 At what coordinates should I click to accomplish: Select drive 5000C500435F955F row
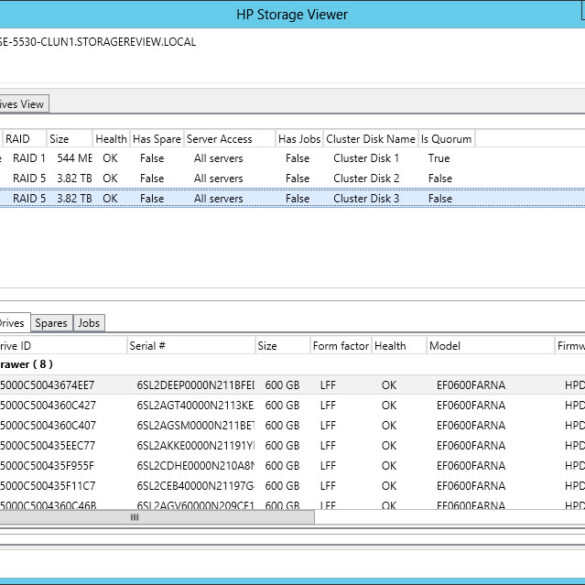[292, 466]
